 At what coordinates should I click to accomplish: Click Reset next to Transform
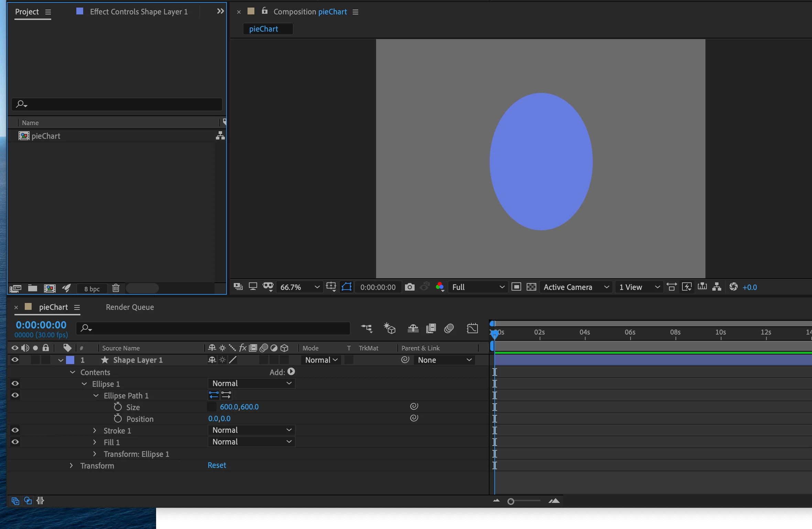click(217, 465)
